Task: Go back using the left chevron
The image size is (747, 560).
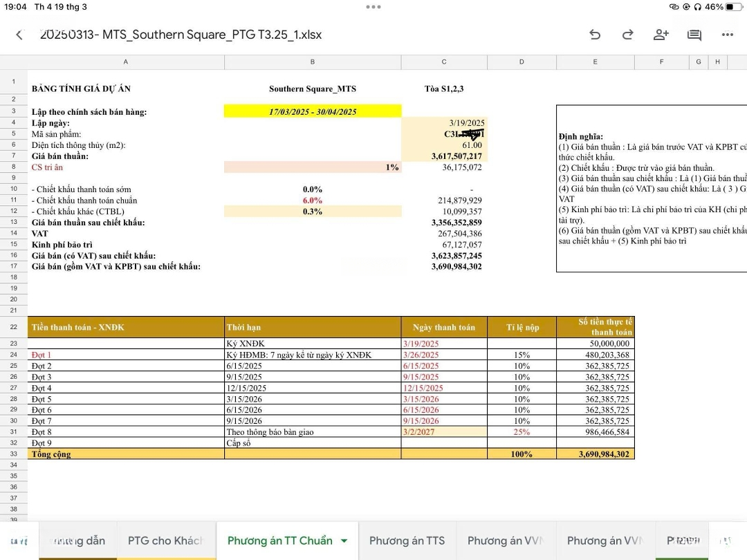Action: click(x=19, y=35)
